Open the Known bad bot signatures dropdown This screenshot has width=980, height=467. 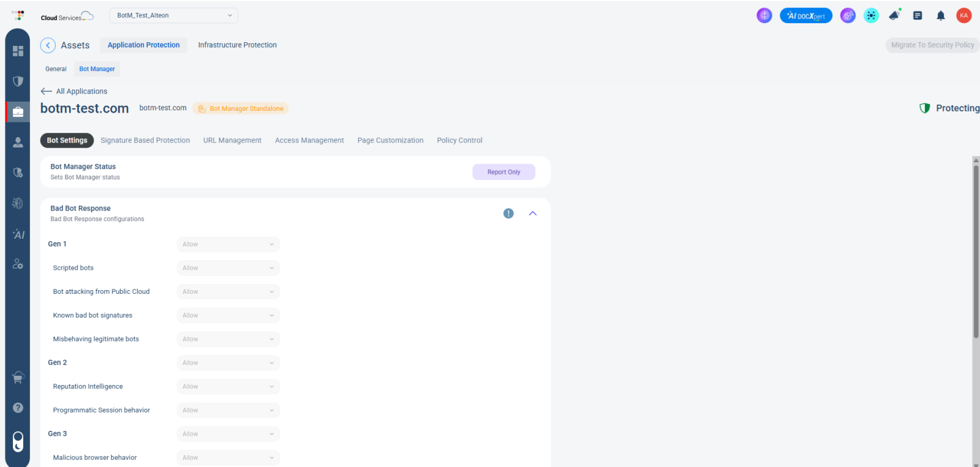[228, 315]
